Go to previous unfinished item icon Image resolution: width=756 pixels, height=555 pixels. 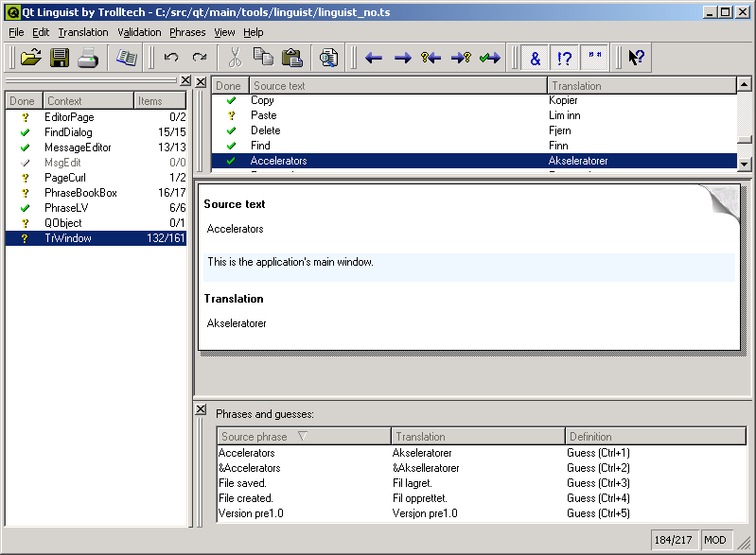point(431,58)
